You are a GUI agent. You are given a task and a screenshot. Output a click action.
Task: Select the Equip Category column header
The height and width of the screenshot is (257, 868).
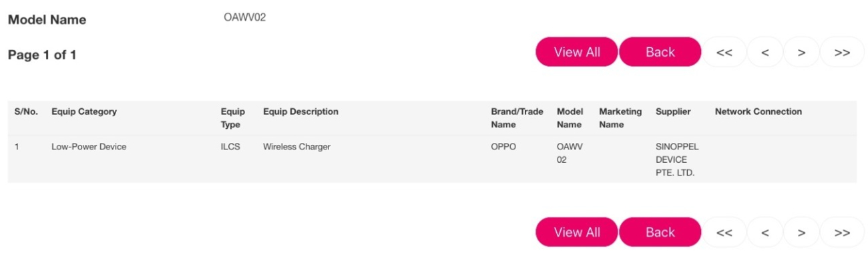(84, 111)
